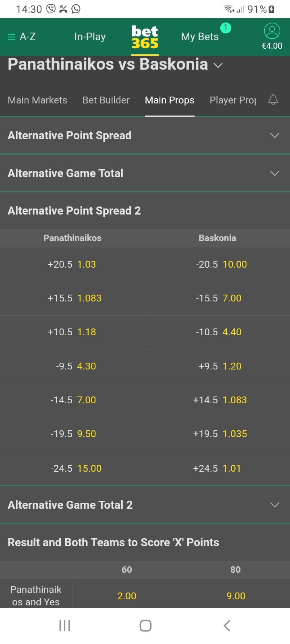Screen dimensions: 290x644
Task: Open the In-Play section
Action: pyautogui.click(x=90, y=37)
